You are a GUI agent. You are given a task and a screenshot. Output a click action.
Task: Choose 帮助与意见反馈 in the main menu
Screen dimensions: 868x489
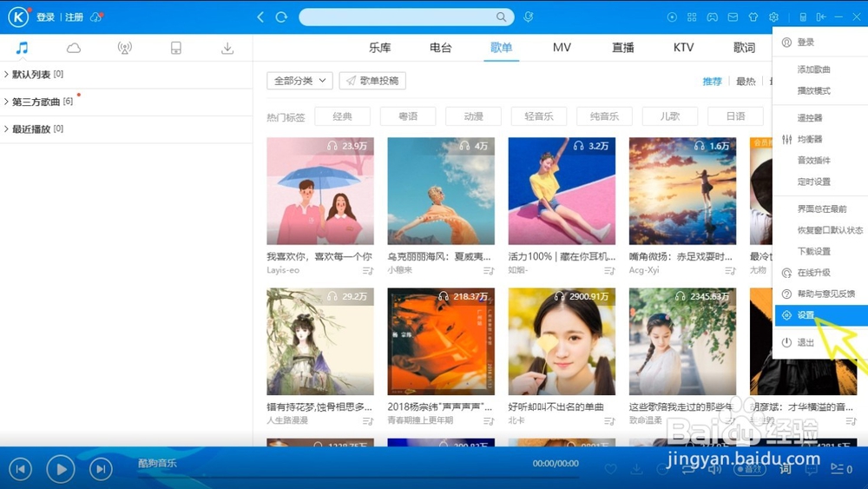click(821, 294)
